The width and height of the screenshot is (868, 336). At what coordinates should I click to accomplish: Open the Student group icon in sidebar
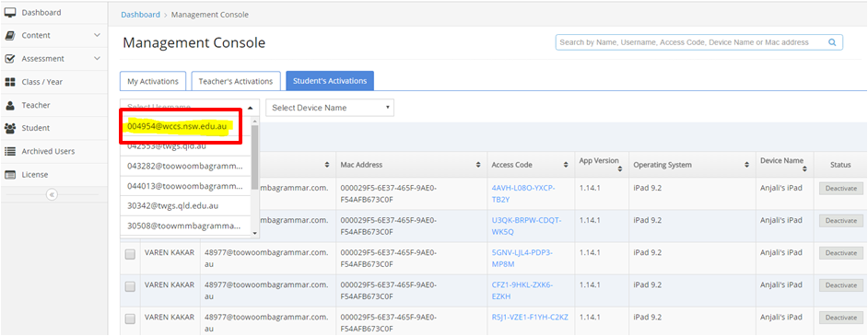click(10, 128)
